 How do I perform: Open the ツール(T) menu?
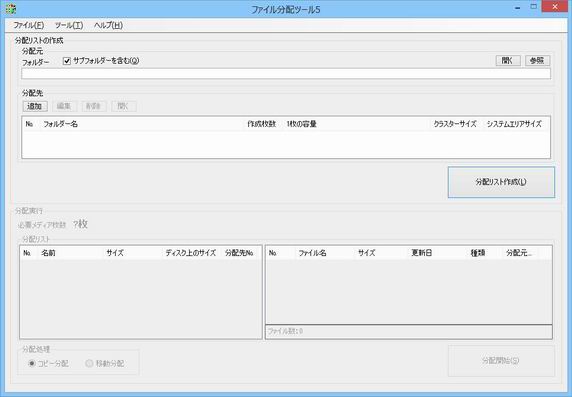tap(69, 25)
